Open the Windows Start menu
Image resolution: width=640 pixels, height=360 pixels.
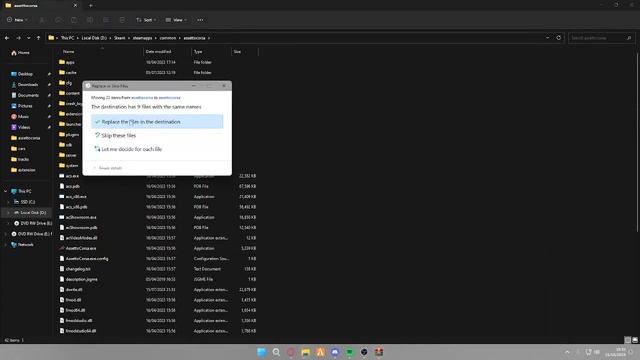tap(262, 352)
